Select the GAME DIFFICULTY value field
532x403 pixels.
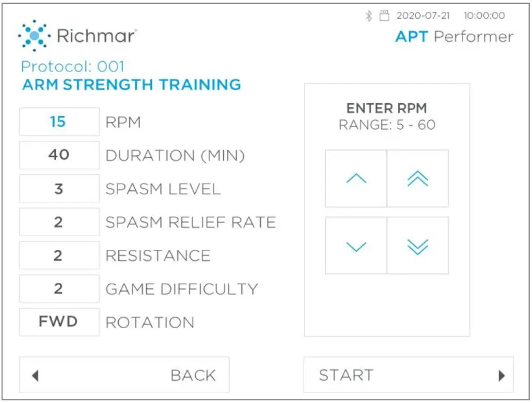pyautogui.click(x=59, y=288)
